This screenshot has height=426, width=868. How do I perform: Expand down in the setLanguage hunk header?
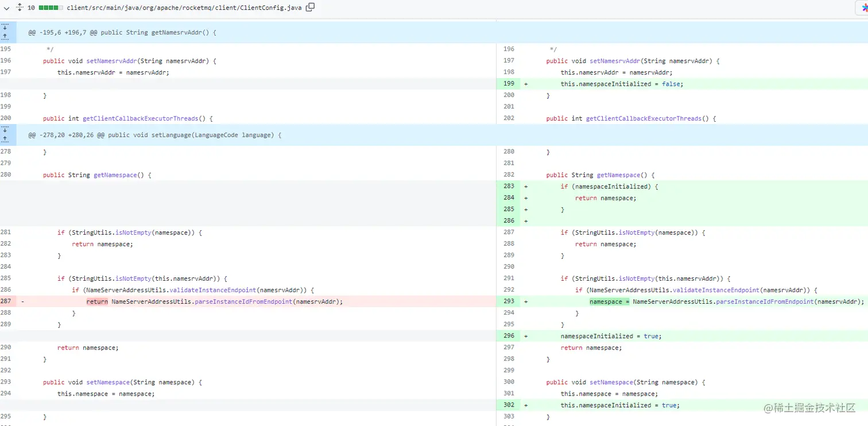pyautogui.click(x=5, y=130)
